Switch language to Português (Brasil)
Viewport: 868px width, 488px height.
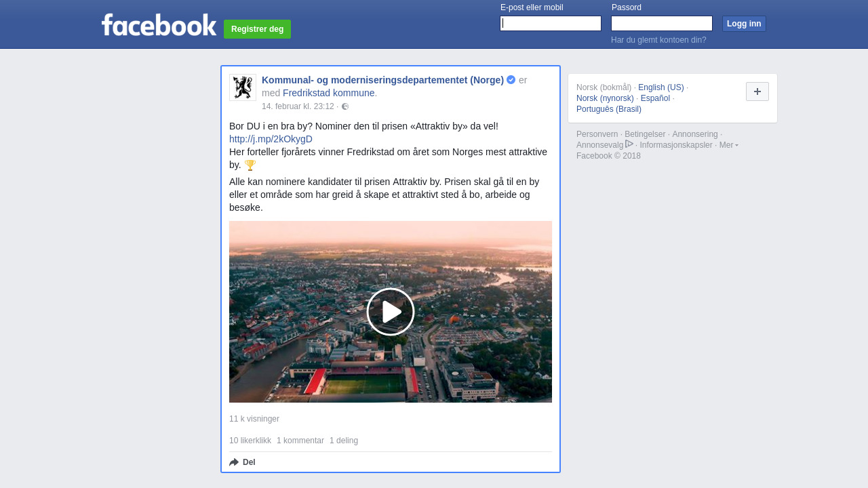[x=609, y=109]
